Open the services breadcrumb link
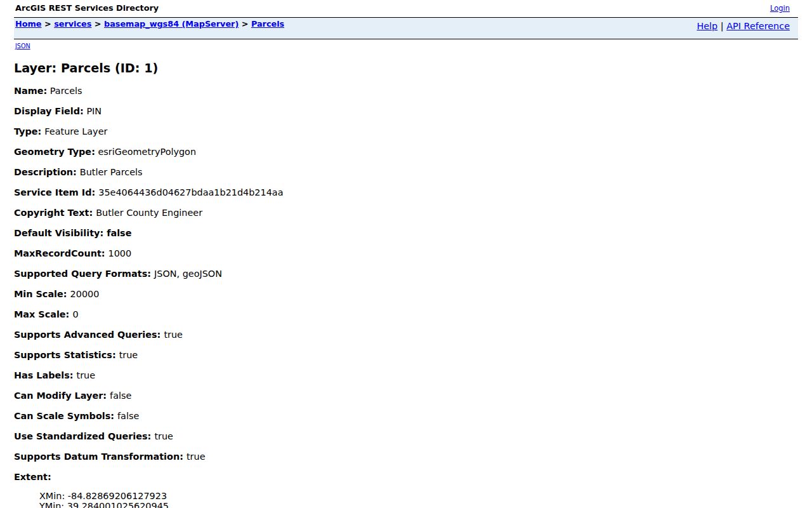This screenshot has width=812, height=508. [x=73, y=24]
